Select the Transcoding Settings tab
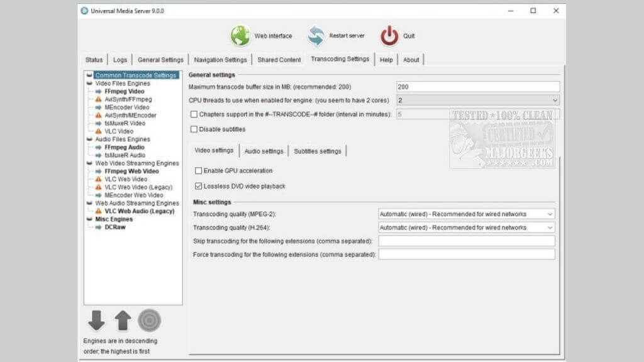This screenshot has width=644, height=362. (340, 59)
